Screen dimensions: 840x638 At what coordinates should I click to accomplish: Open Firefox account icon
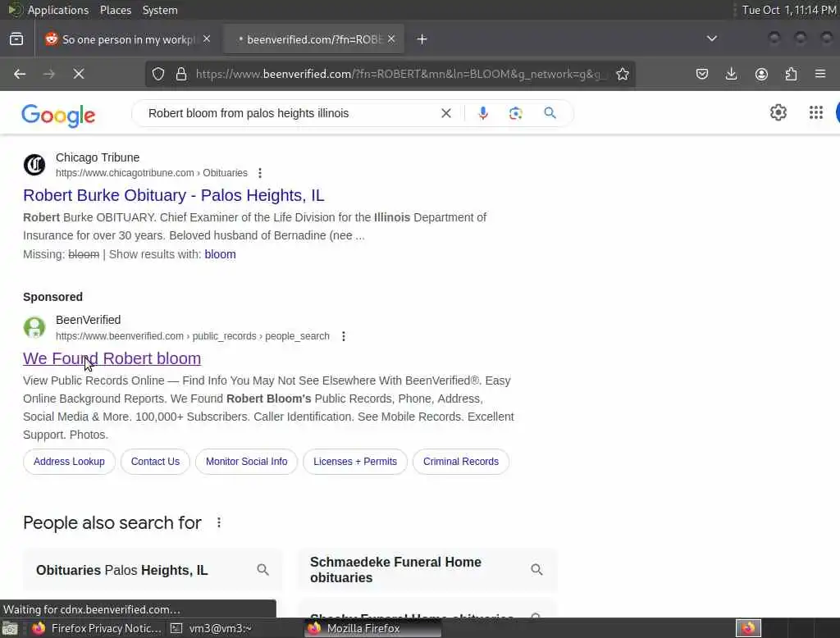pos(761,74)
